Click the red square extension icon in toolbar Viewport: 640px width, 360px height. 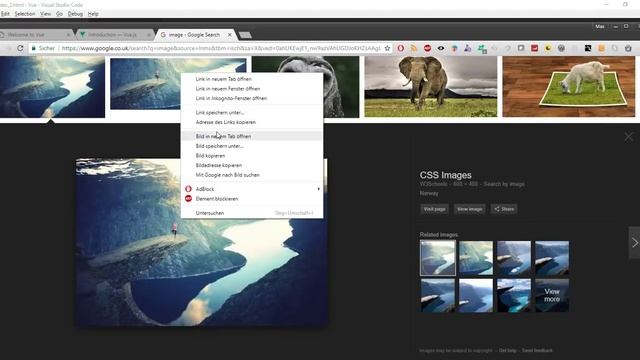coord(534,48)
